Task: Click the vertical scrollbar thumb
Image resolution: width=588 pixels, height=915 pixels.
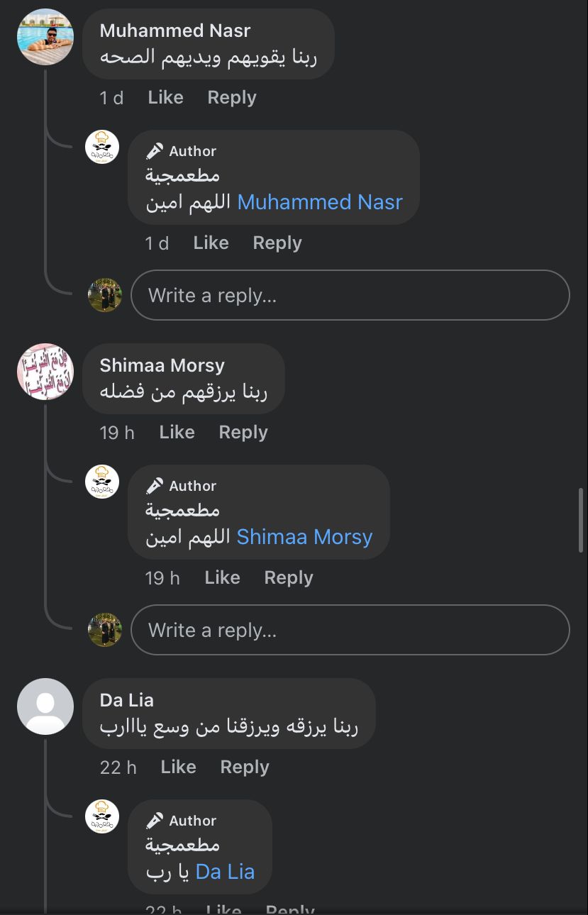Action: click(x=581, y=519)
